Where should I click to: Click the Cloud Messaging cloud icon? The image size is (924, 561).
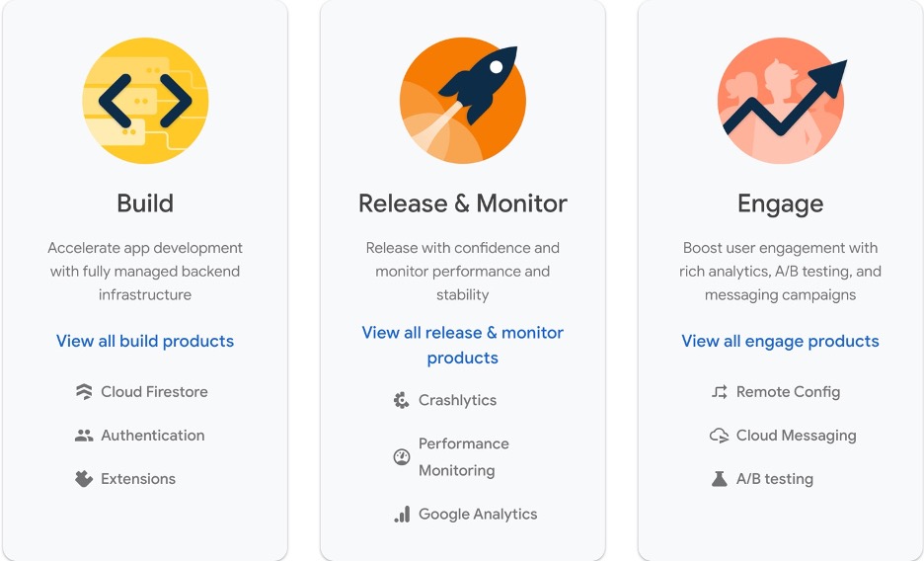[719, 436]
